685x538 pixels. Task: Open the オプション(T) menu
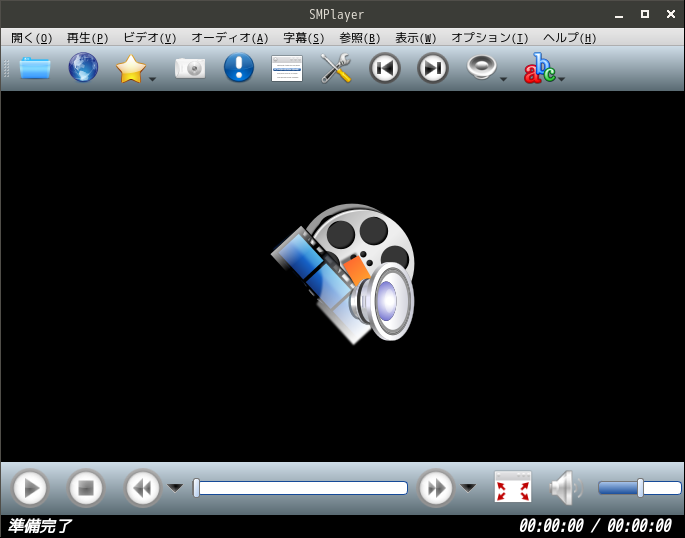pyautogui.click(x=490, y=38)
